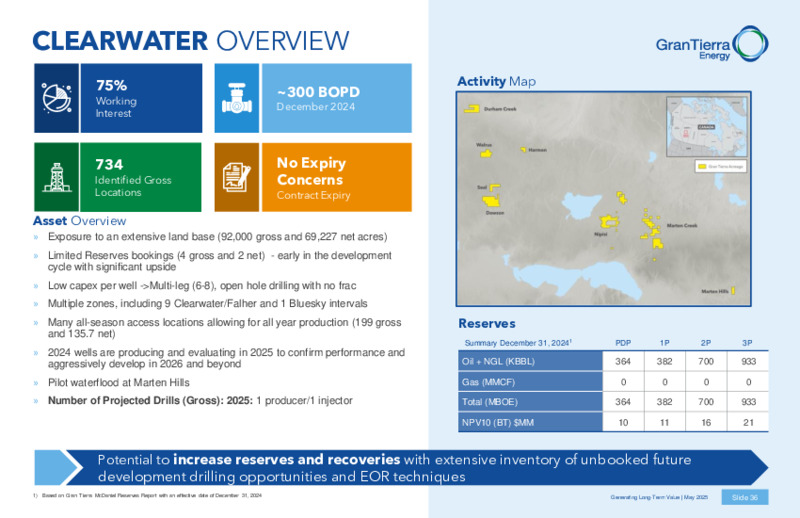The width and height of the screenshot is (800, 518).
Task: Click the McDaniel Reserves Report footnote
Action: coord(147,496)
